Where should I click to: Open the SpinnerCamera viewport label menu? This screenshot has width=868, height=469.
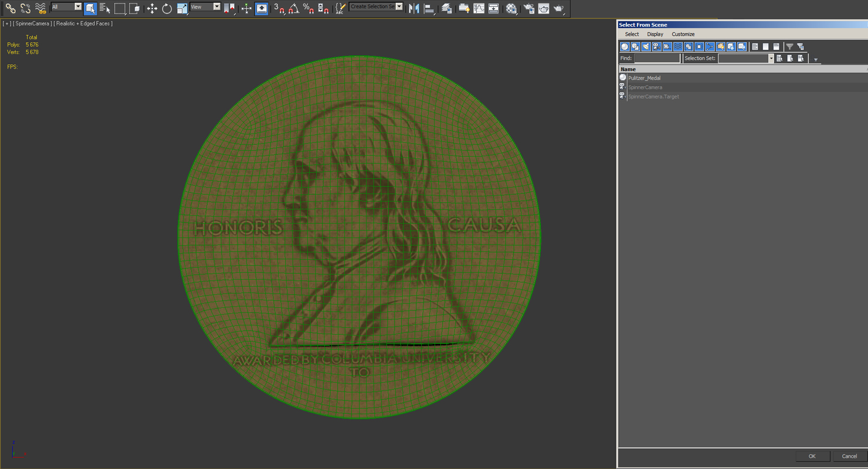point(32,23)
